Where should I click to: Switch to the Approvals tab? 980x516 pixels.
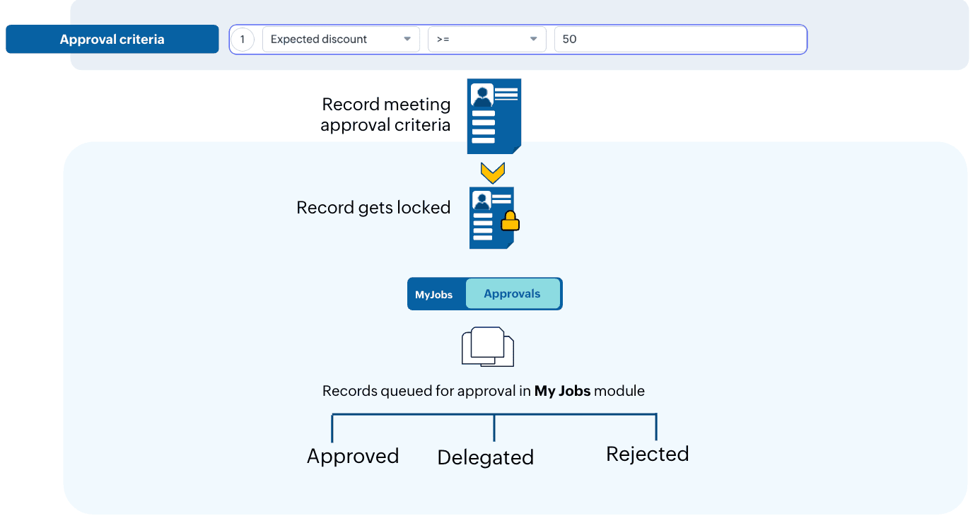pos(513,294)
